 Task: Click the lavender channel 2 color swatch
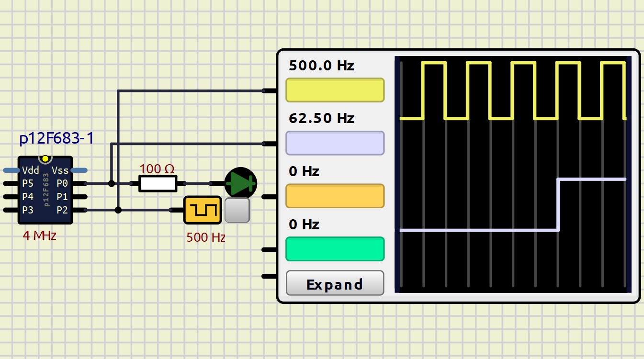click(x=335, y=143)
